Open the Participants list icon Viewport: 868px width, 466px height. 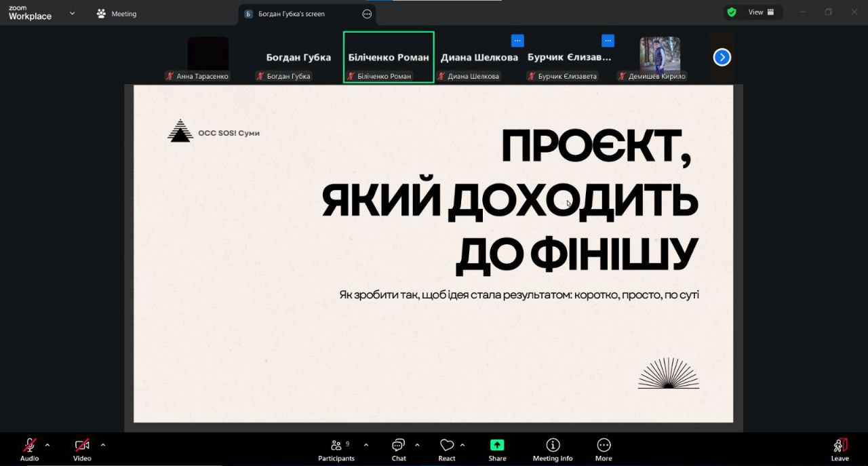tap(336, 445)
